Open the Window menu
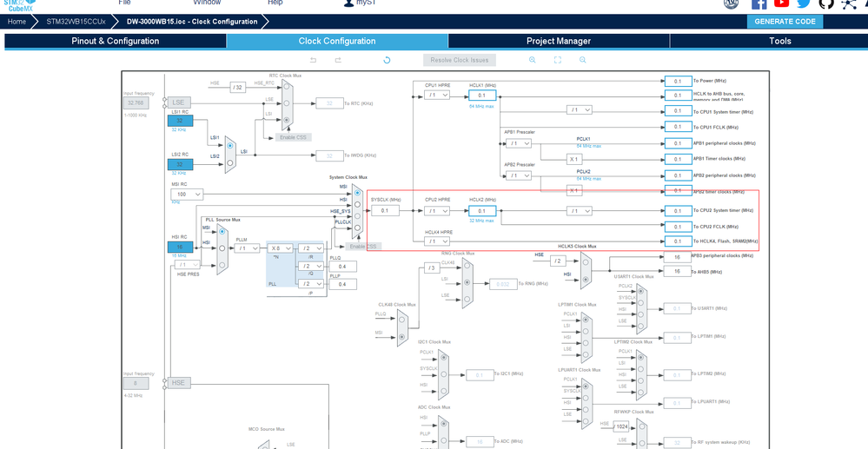Image resolution: width=868 pixels, height=449 pixels. coord(207,3)
